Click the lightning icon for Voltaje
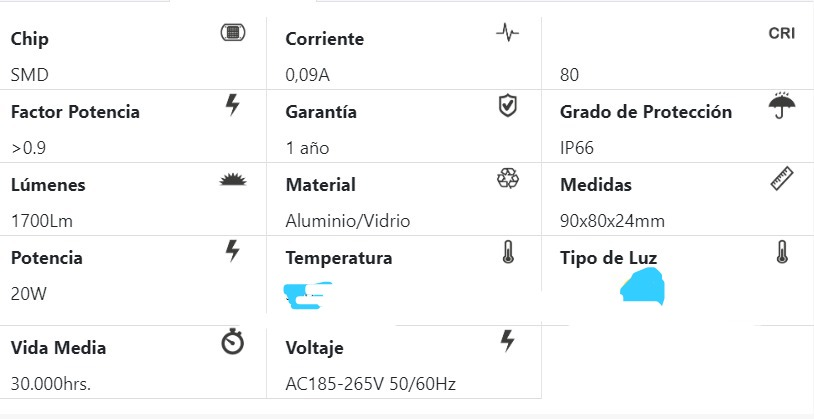 (x=508, y=342)
